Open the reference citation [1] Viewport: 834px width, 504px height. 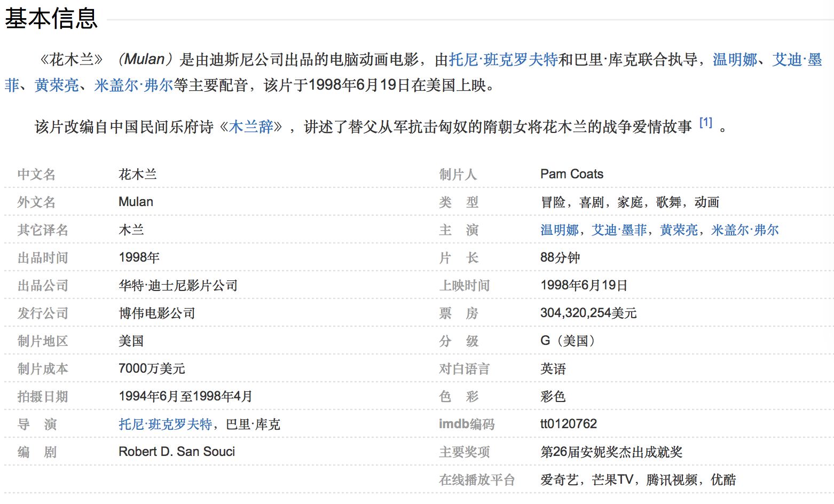tap(706, 123)
